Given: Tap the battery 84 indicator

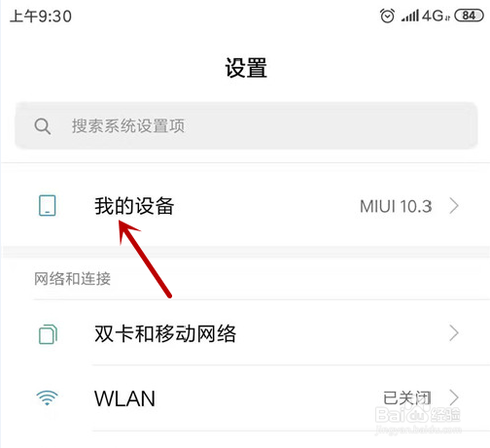Looking at the screenshot, I should click(469, 16).
